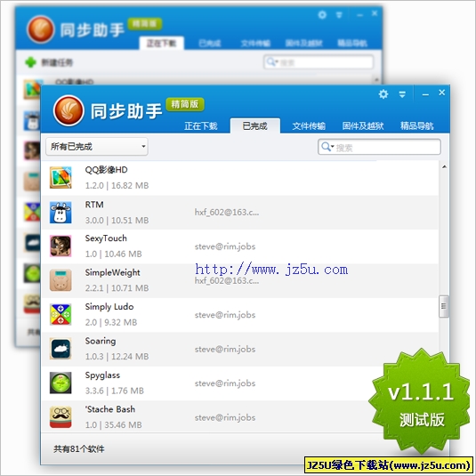
Task: Click version text 1.2.0 | 16.82 MB
Action: click(x=117, y=185)
